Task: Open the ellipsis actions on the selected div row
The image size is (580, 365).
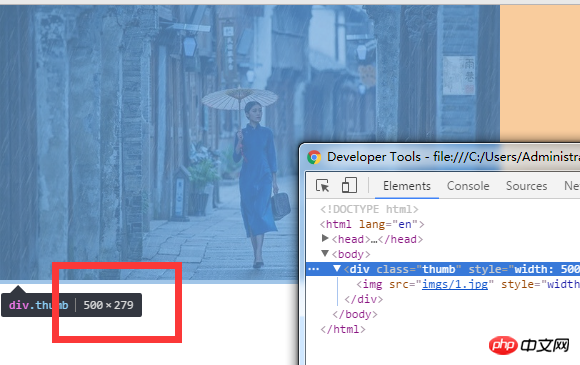Action: click(314, 269)
